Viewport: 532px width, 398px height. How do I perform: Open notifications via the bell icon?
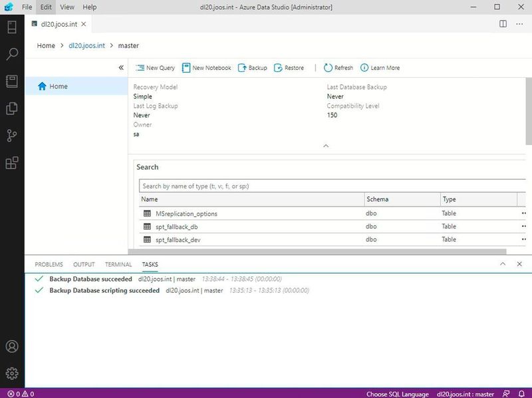523,393
